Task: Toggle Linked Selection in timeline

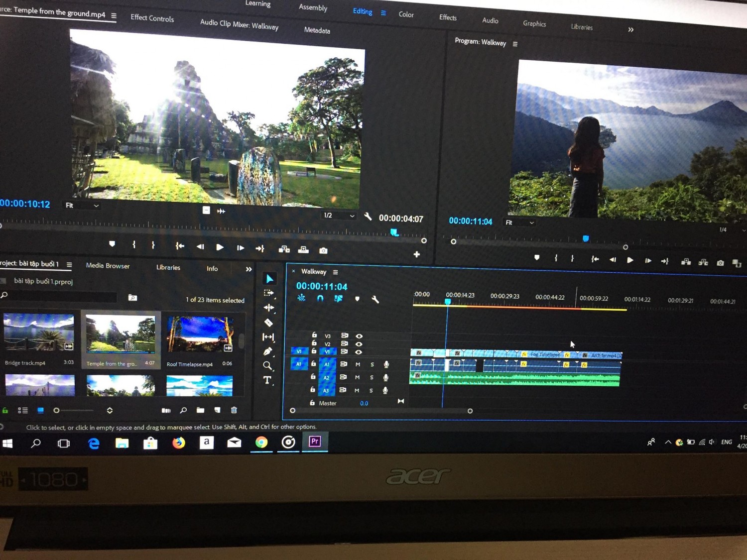Action: (x=339, y=298)
